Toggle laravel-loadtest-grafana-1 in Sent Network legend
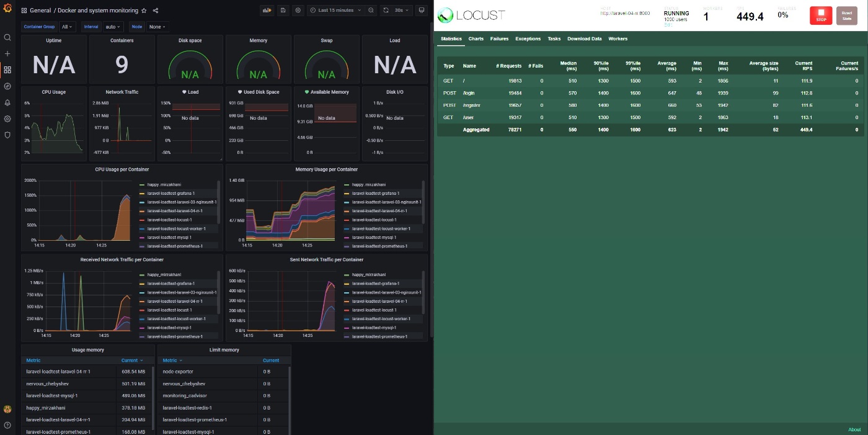 tap(371, 284)
